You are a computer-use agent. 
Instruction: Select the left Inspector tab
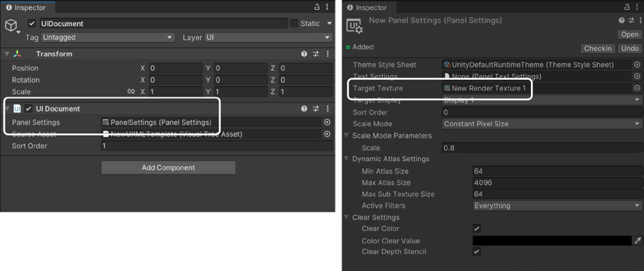pyautogui.click(x=26, y=7)
